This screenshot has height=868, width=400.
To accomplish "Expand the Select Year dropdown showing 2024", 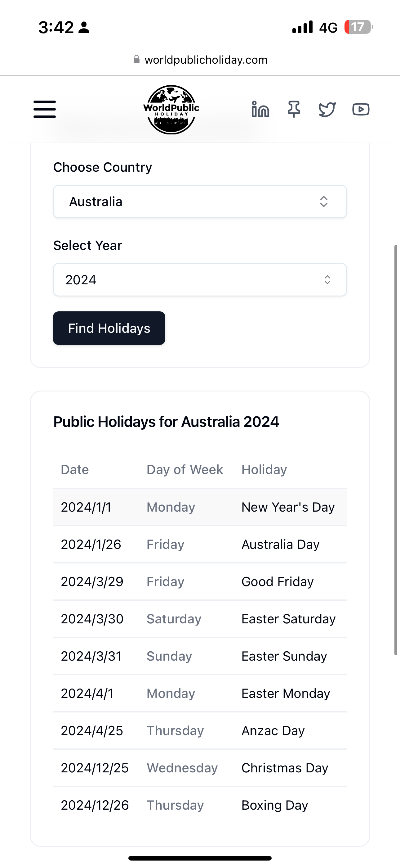I will (x=200, y=280).
